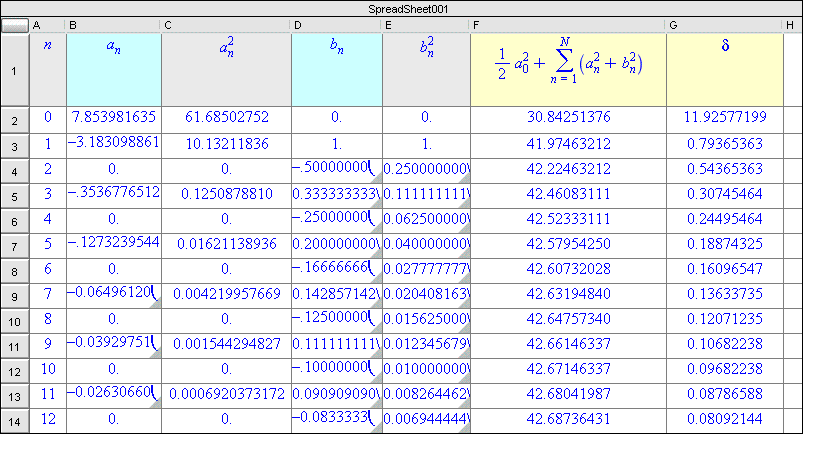Select the summation formula header cell
Image resolution: width=823 pixels, height=454 pixels.
(568, 70)
